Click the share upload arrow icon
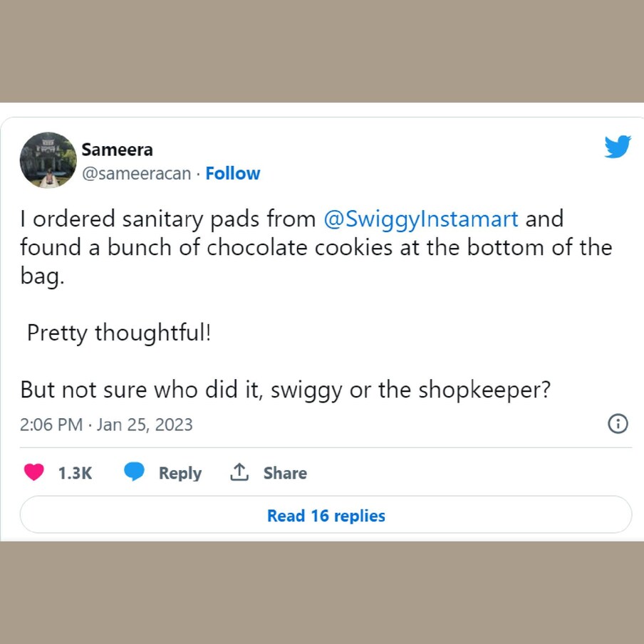This screenshot has height=644, width=644. 239,472
